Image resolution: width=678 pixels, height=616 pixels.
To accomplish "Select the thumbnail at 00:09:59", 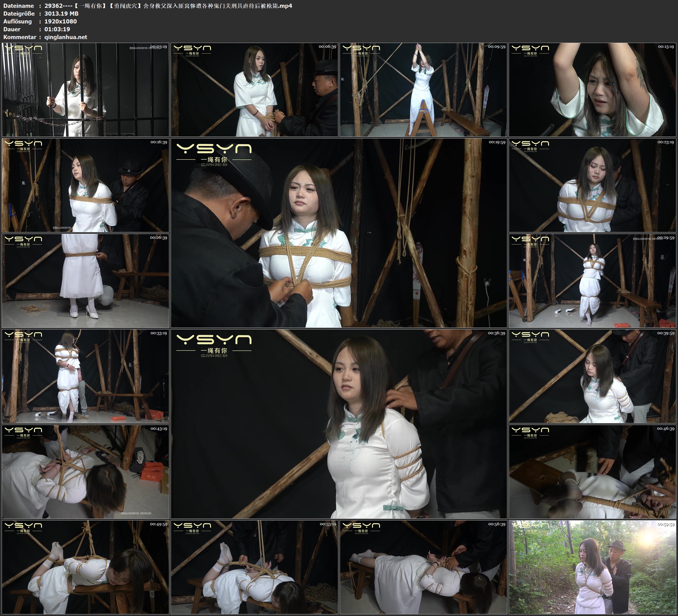I will click(x=423, y=89).
